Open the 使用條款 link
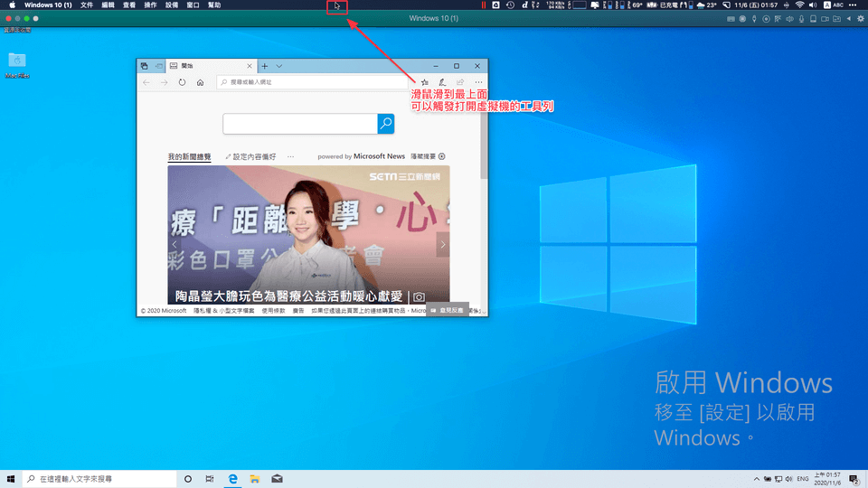 click(273, 311)
